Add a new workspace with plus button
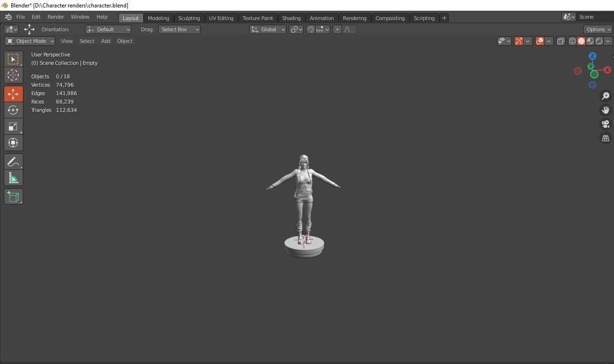This screenshot has width=614, height=364. pyautogui.click(x=444, y=18)
